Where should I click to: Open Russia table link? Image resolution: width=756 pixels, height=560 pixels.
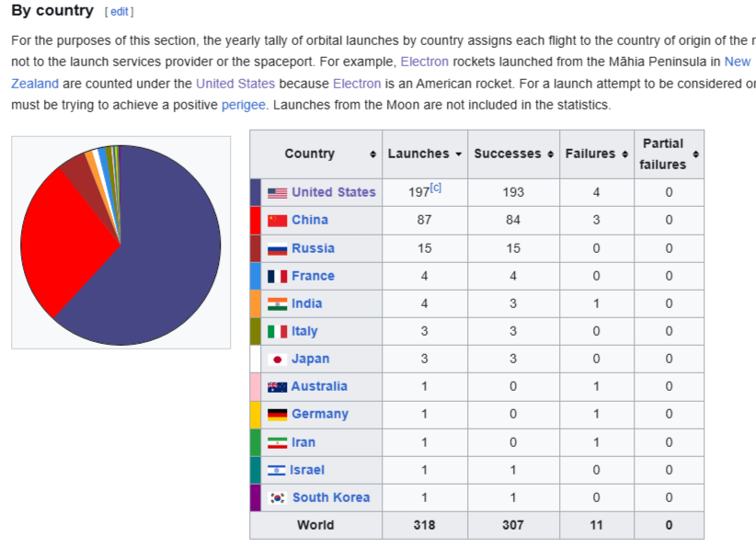pyautogui.click(x=313, y=248)
